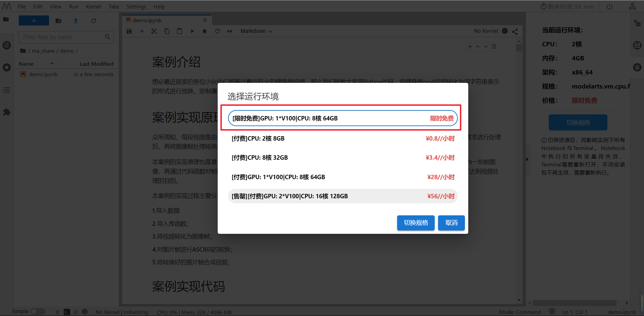Viewport: 644px width, 316px height.
Task: Select paid GPU 1*V100 at ¥28 per hour
Action: click(343, 177)
